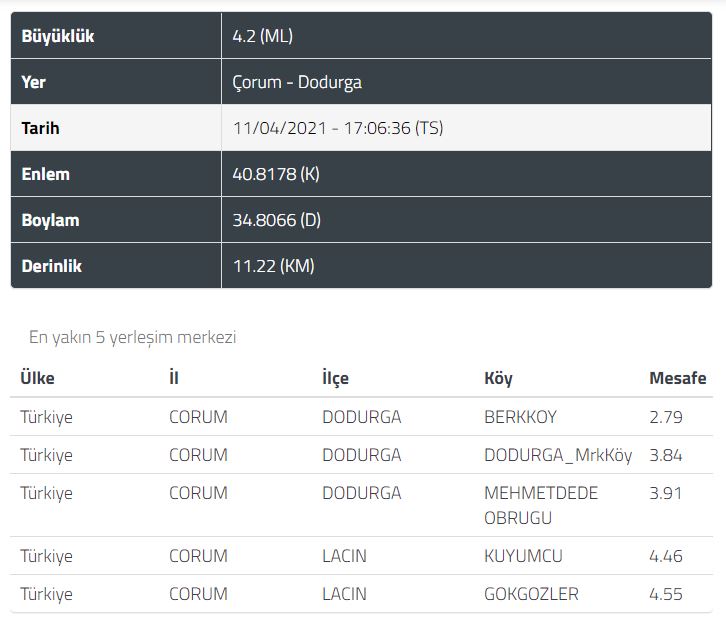
Task: Click the İlçe column header
Action: pyautogui.click(x=335, y=378)
